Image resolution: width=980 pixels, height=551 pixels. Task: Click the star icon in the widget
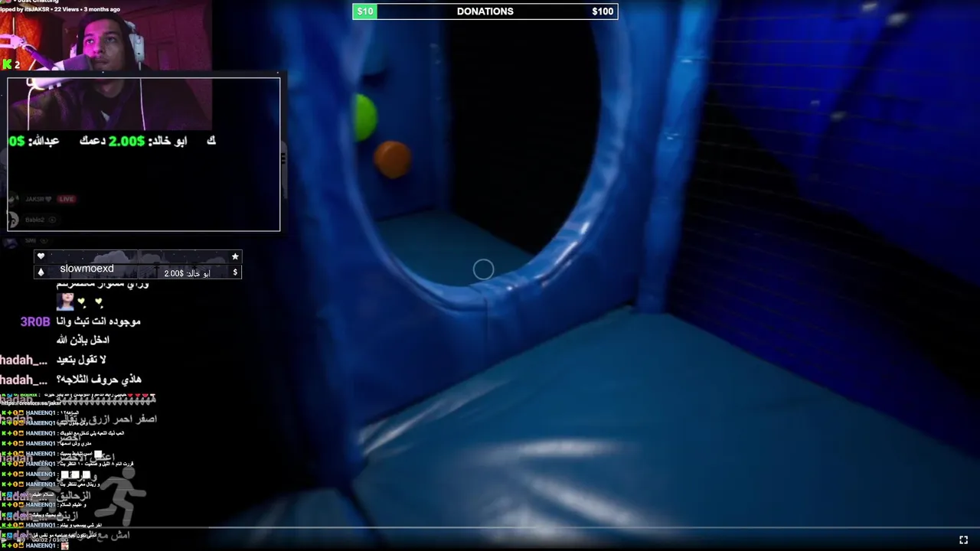tap(235, 256)
